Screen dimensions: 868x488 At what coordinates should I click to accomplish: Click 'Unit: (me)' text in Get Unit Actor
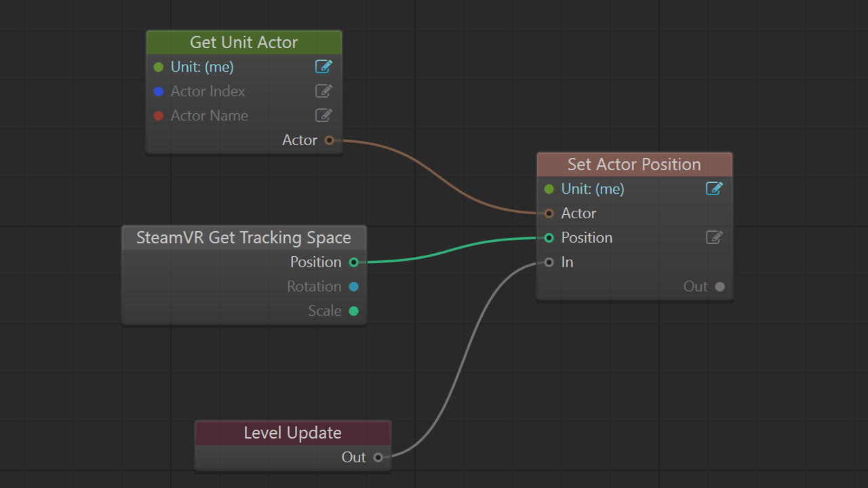coord(202,67)
